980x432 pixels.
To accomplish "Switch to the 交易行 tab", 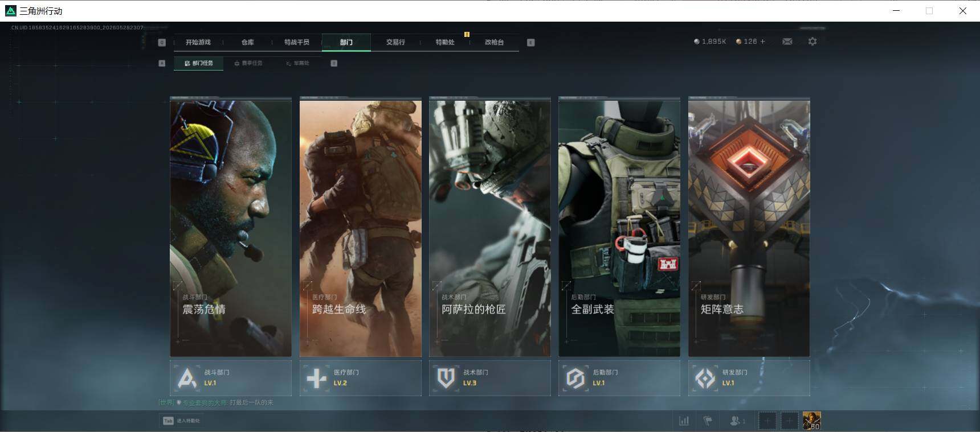I will pyautogui.click(x=395, y=42).
